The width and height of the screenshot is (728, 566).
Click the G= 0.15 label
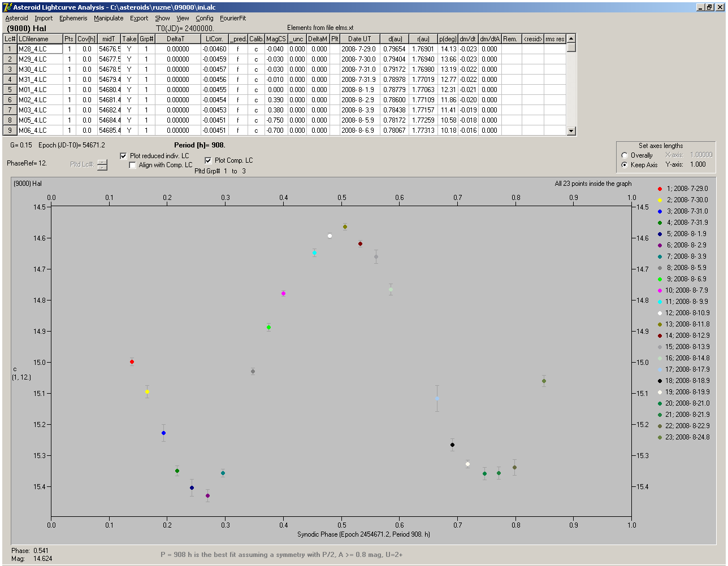21,145
